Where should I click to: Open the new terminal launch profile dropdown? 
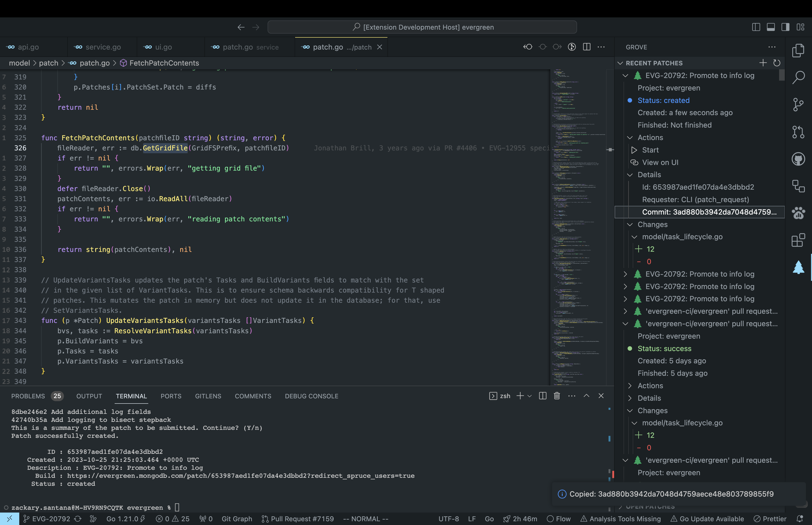(x=530, y=396)
